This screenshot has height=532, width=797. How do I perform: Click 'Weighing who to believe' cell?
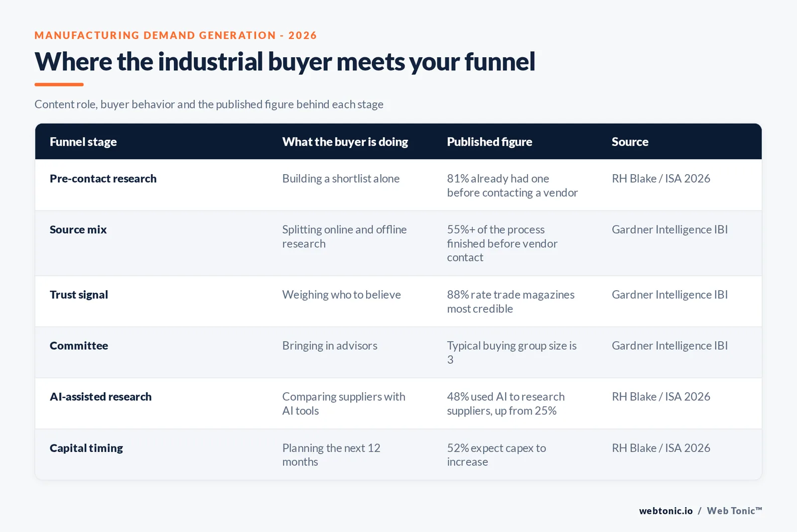pos(341,295)
